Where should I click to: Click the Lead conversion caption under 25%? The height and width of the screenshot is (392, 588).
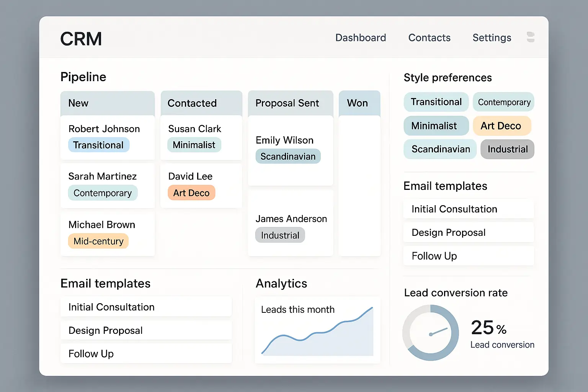click(x=502, y=345)
